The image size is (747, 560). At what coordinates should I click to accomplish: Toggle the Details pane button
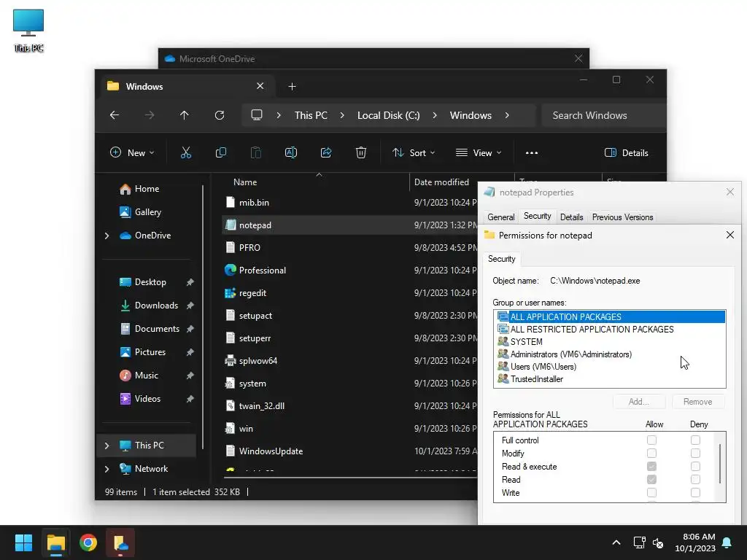point(626,152)
